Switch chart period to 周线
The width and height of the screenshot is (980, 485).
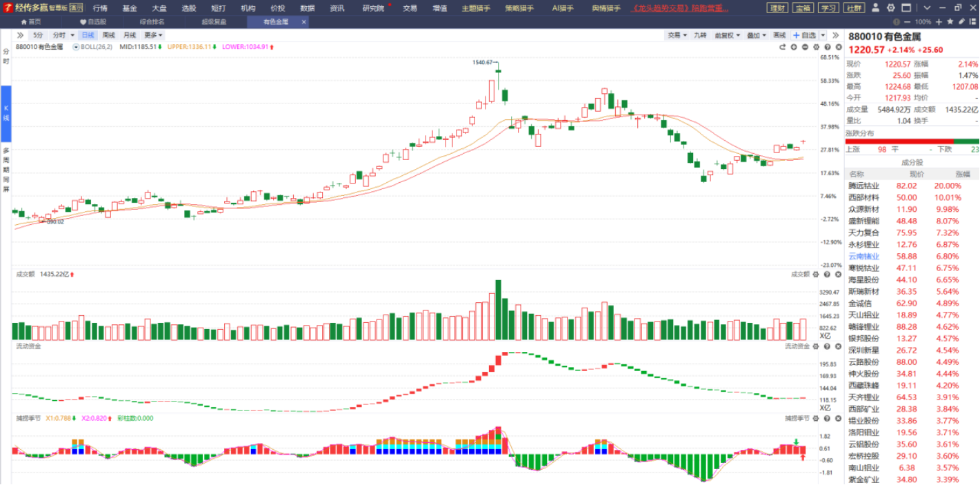(109, 35)
